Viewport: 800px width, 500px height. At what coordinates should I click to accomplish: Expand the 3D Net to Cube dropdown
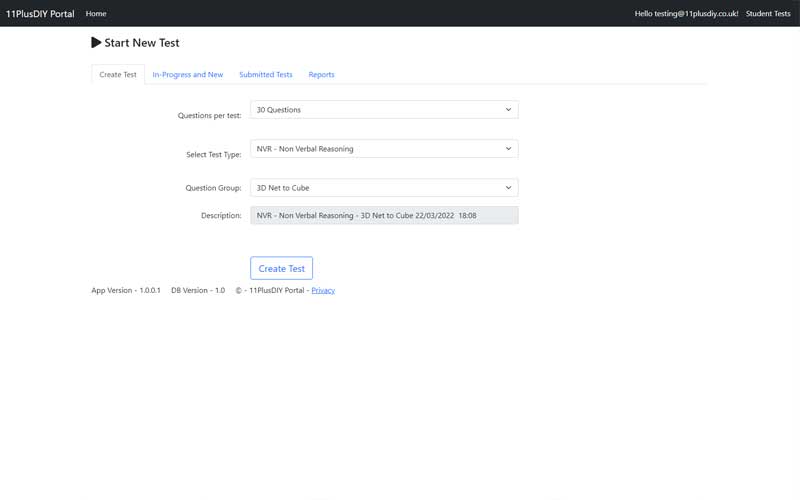pyautogui.click(x=384, y=188)
